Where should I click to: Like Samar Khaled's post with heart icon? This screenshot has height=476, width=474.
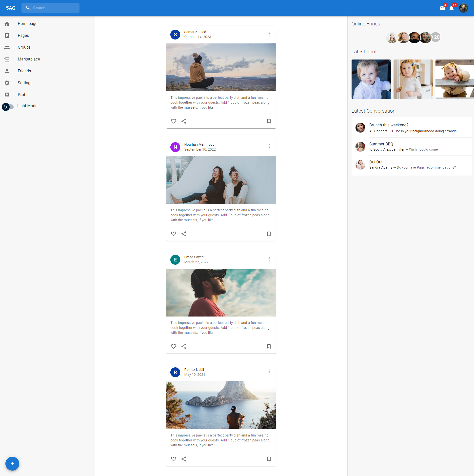tap(174, 121)
